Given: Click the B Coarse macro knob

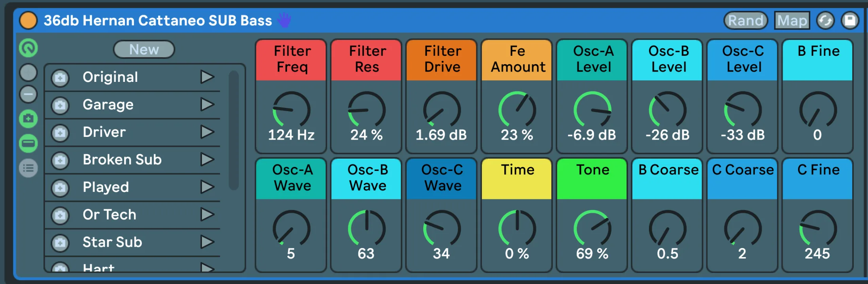Looking at the screenshot, I should (668, 229).
